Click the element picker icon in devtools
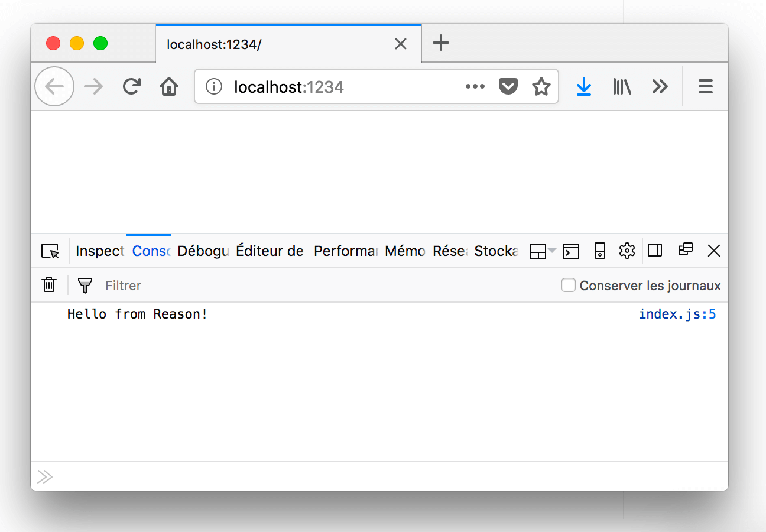 point(50,251)
